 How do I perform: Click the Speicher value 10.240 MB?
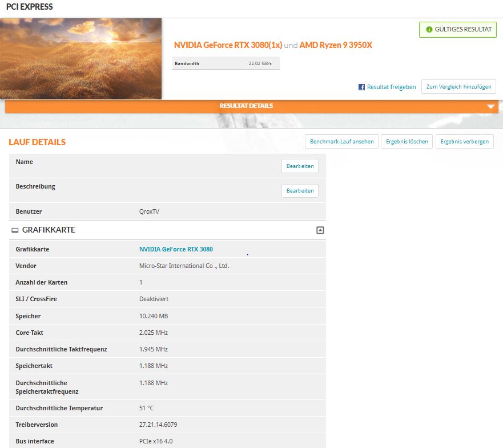coord(154,316)
